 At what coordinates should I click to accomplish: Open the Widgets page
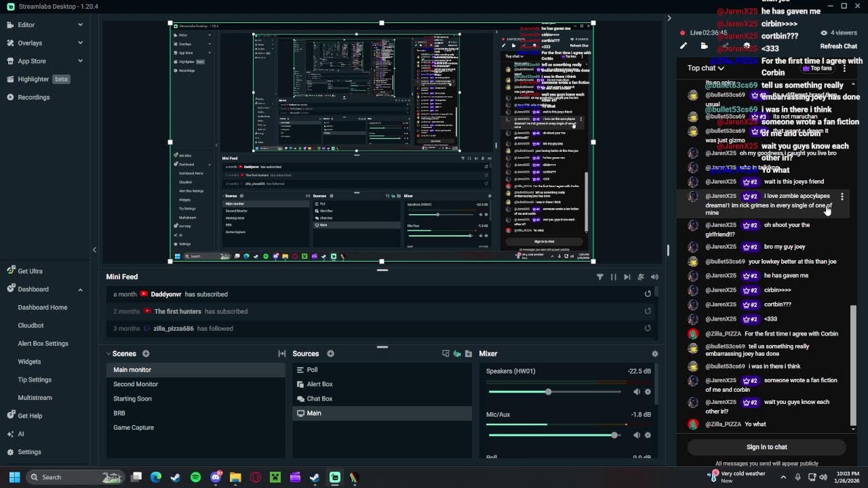(x=29, y=362)
